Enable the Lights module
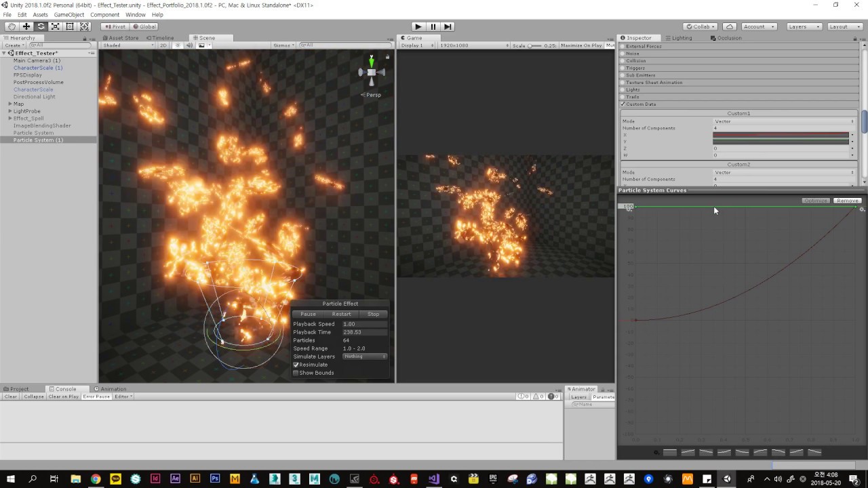 (623, 89)
